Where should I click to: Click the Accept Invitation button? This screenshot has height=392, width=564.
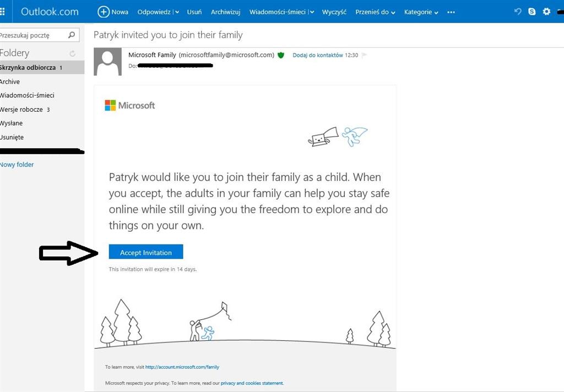146,252
